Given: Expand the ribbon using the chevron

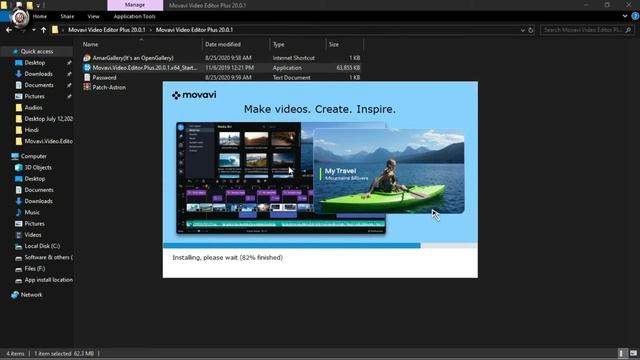Looking at the screenshot, I should tap(625, 16).
